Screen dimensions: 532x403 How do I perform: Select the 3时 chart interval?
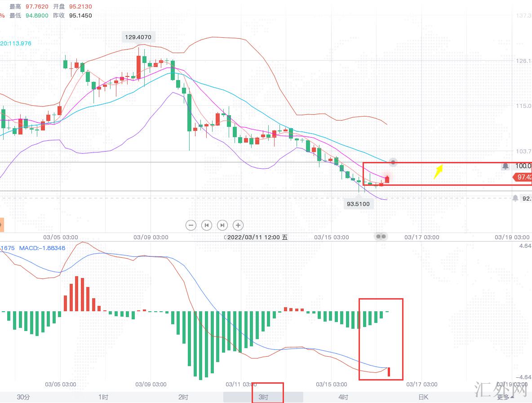[263, 397]
